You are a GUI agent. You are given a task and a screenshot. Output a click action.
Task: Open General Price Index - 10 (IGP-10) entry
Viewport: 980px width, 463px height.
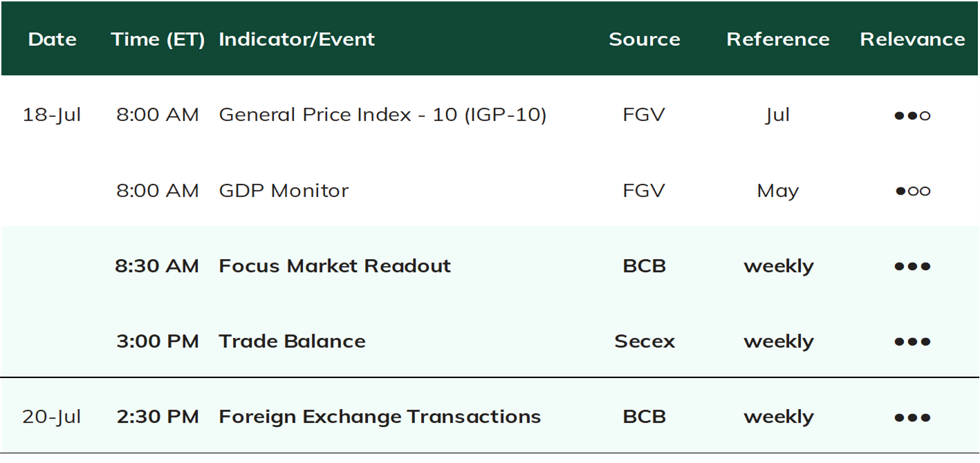coord(382,115)
